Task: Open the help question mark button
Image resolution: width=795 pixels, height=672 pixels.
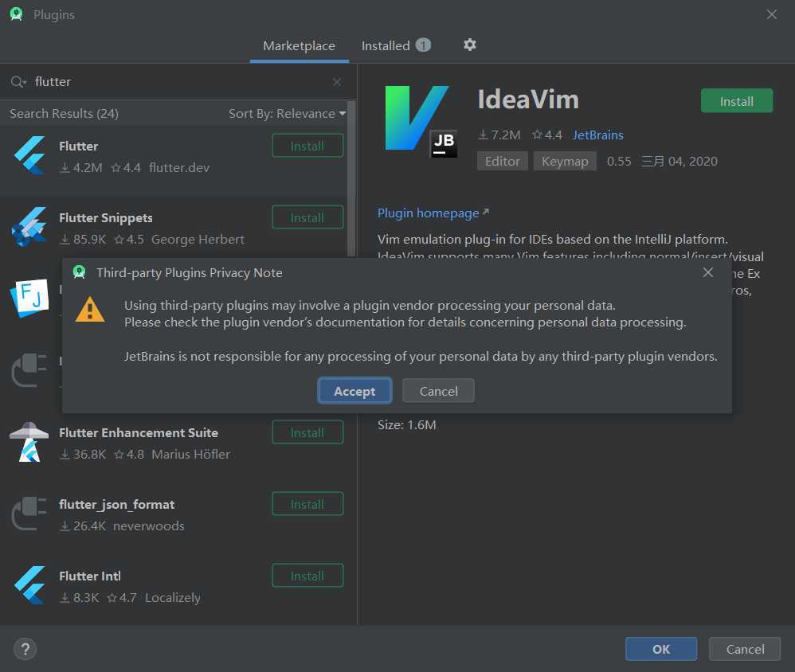Action: 25,649
